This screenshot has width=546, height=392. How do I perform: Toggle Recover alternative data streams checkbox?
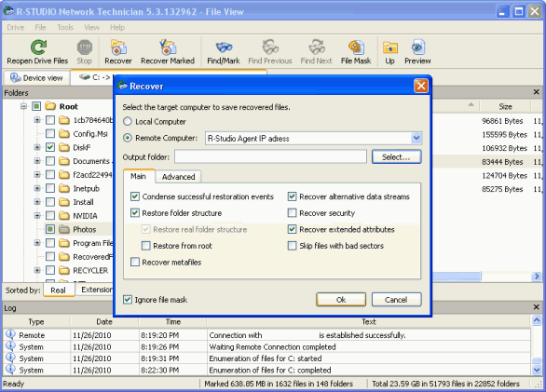coord(293,196)
